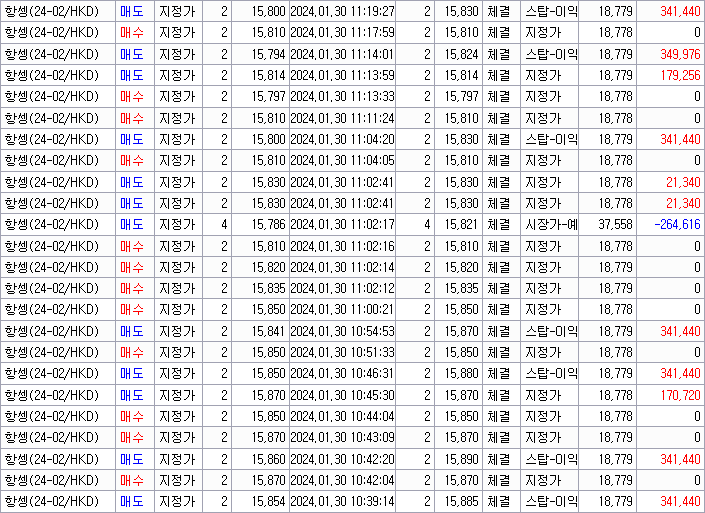Click 체결 in the 10:44:04 row
Image resolution: width=705 pixels, height=513 pixels.
[499, 416]
